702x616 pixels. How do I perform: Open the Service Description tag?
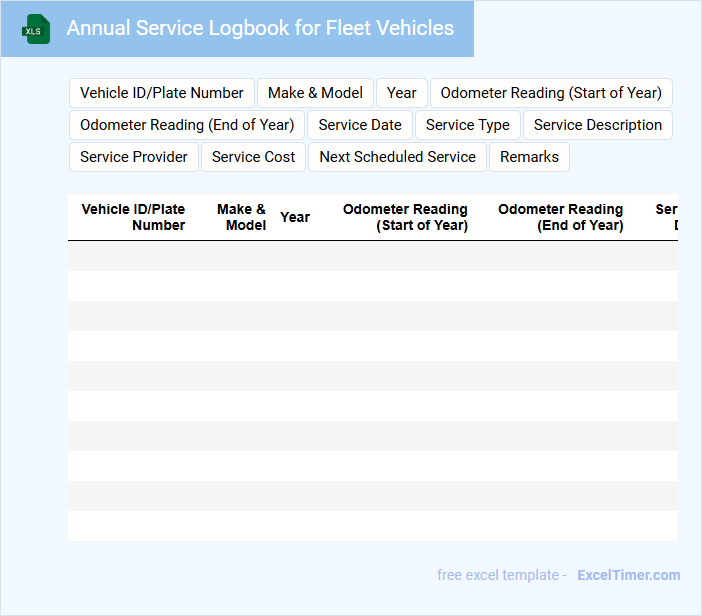point(598,125)
